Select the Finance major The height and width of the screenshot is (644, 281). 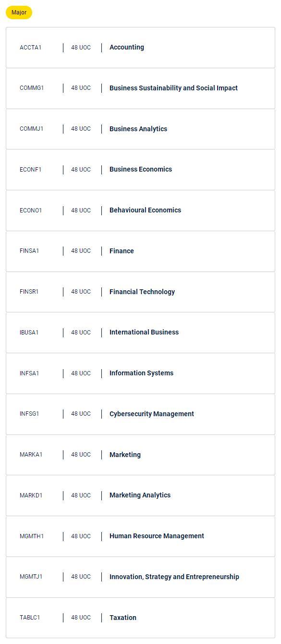140,251
